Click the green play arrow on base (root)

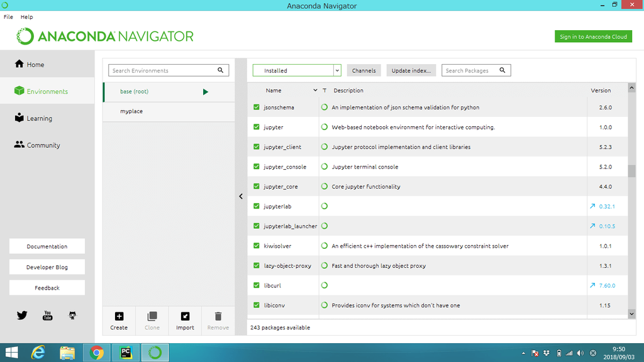pyautogui.click(x=206, y=92)
